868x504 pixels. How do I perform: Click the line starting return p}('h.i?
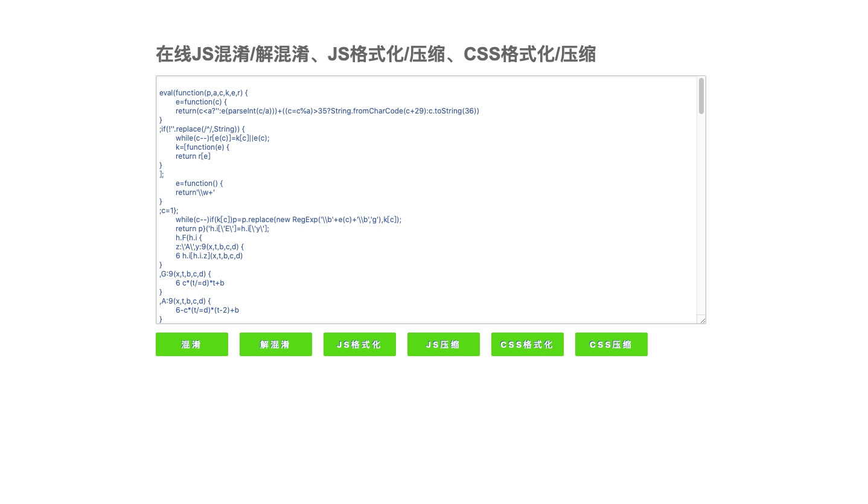(x=223, y=229)
